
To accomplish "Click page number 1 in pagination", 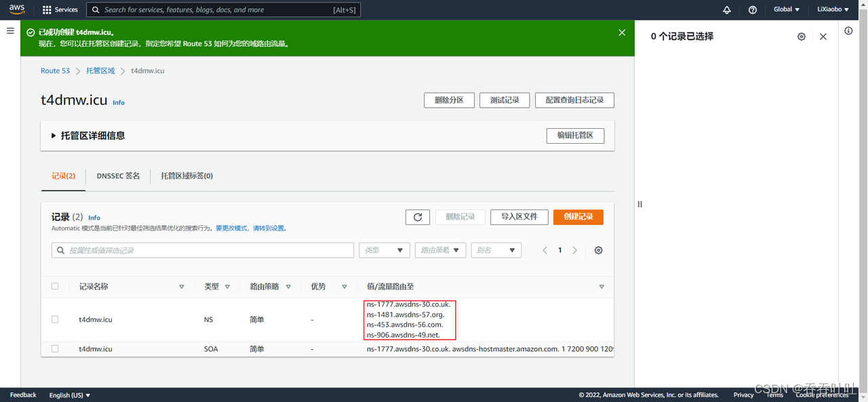I will (560, 250).
